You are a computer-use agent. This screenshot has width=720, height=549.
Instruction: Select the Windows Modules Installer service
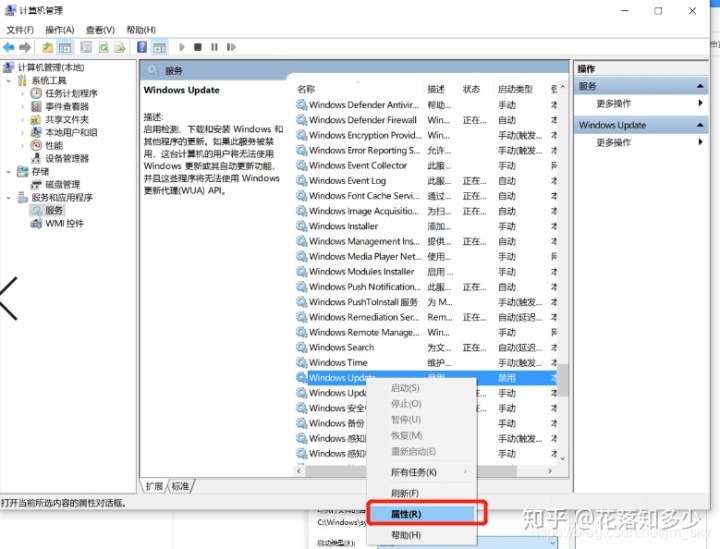click(x=361, y=271)
